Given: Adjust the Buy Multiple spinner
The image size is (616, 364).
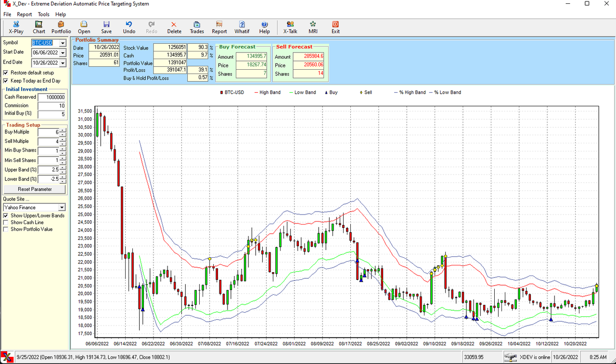Looking at the screenshot, I should (63, 132).
